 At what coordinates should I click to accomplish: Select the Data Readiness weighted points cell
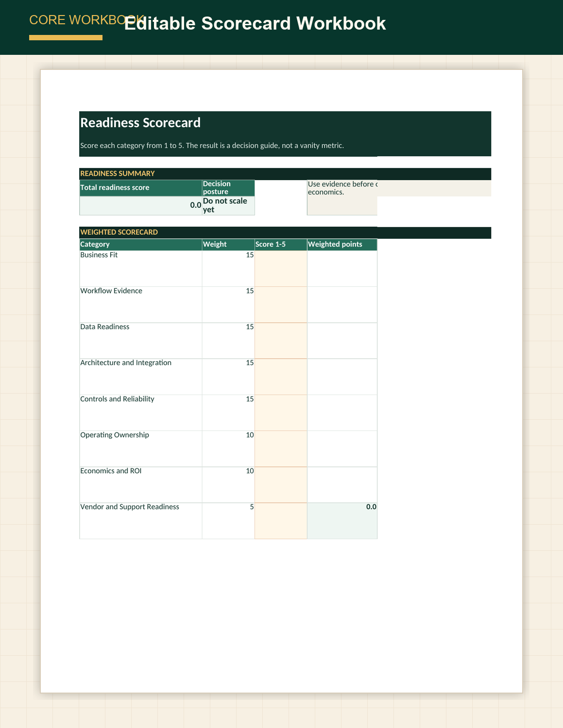(x=342, y=341)
